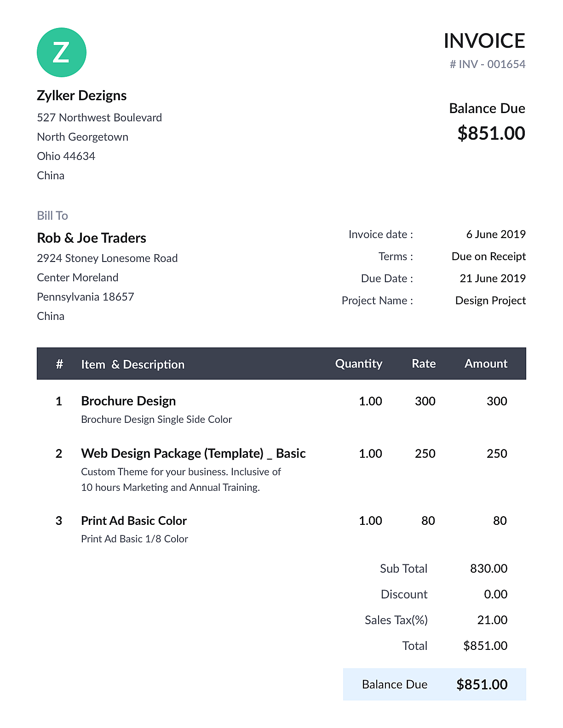Click the Amount column header
The width and height of the screenshot is (563, 728).
click(485, 364)
